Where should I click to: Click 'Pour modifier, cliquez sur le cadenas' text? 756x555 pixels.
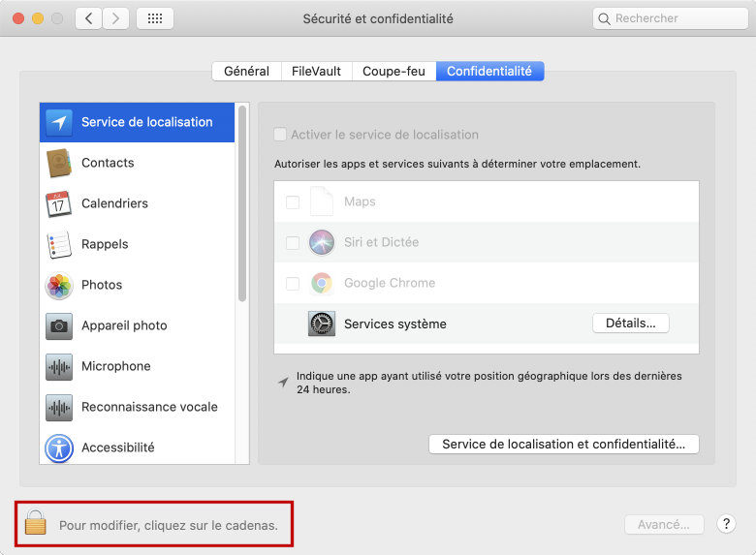pyautogui.click(x=169, y=525)
